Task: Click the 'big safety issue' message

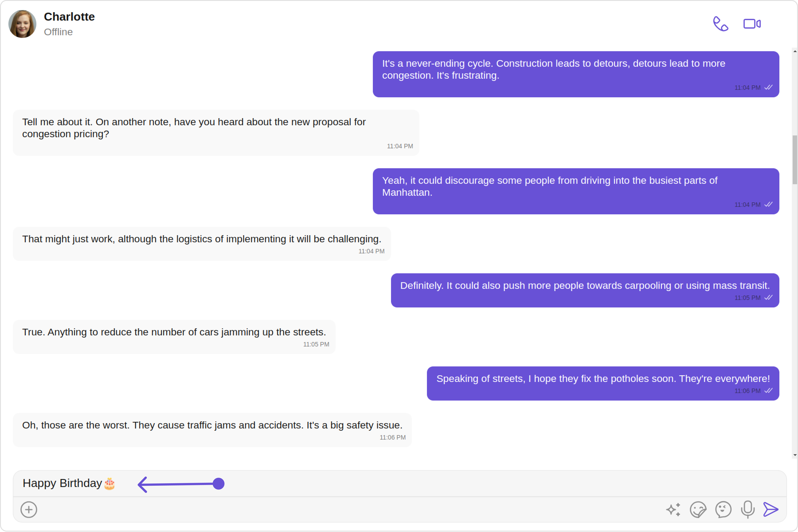Action: [212, 430]
